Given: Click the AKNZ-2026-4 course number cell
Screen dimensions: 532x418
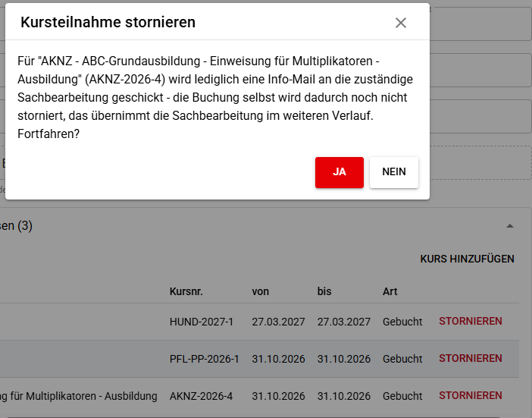Looking at the screenshot, I should 201,396.
